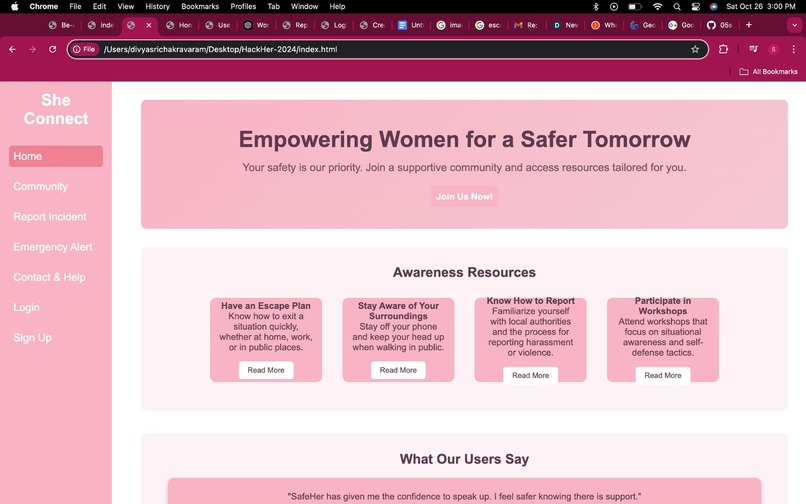Open the Apple menu
The height and width of the screenshot is (504, 806).
(14, 6)
